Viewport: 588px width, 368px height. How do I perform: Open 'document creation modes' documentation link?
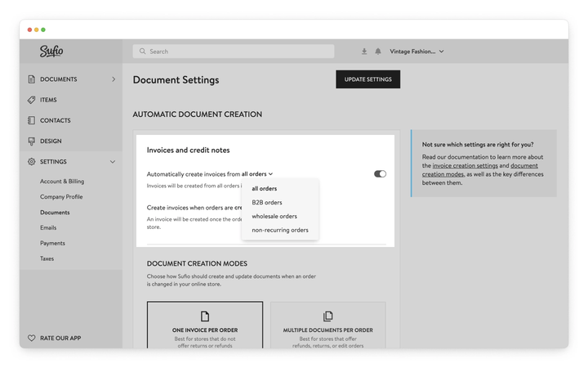(480, 170)
